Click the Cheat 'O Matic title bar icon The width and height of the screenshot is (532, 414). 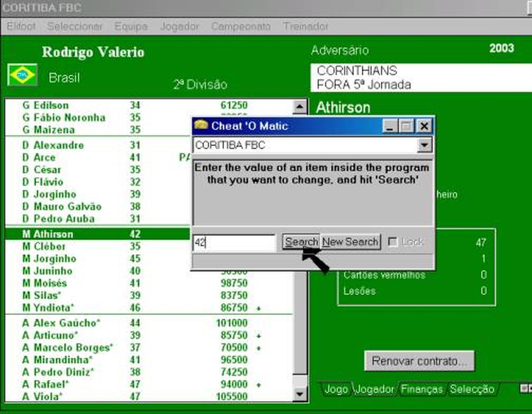(201, 125)
